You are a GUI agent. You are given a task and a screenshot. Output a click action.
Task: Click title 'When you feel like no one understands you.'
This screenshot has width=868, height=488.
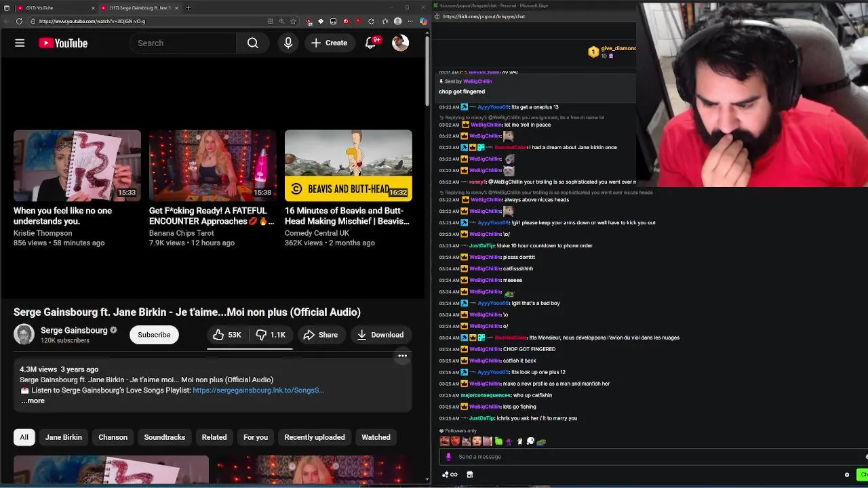pos(62,216)
